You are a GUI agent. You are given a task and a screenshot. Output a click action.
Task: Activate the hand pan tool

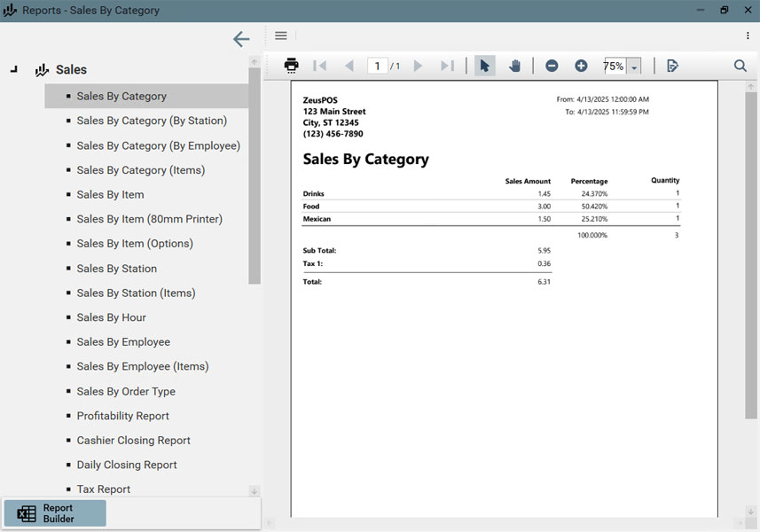pyautogui.click(x=514, y=66)
